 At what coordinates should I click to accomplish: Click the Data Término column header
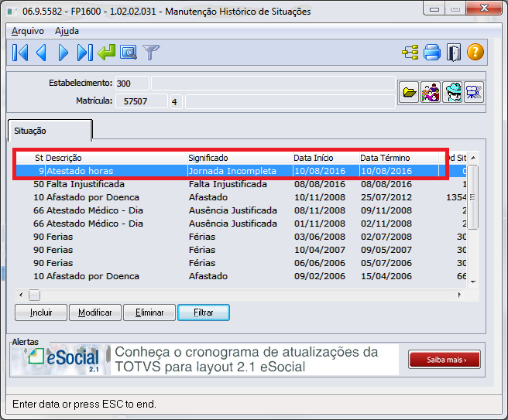point(399,158)
